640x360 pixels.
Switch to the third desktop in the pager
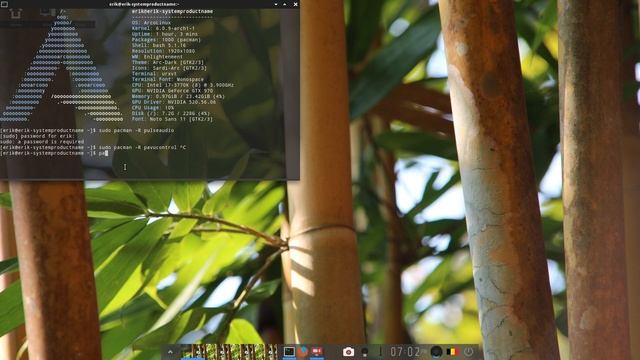coord(243,352)
